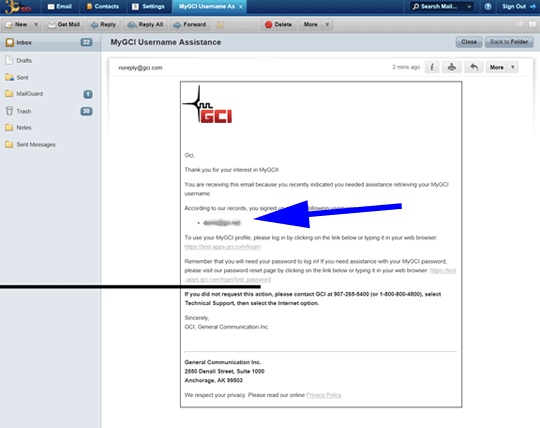Expand the Search Mail dropdown arrow

(469, 7)
